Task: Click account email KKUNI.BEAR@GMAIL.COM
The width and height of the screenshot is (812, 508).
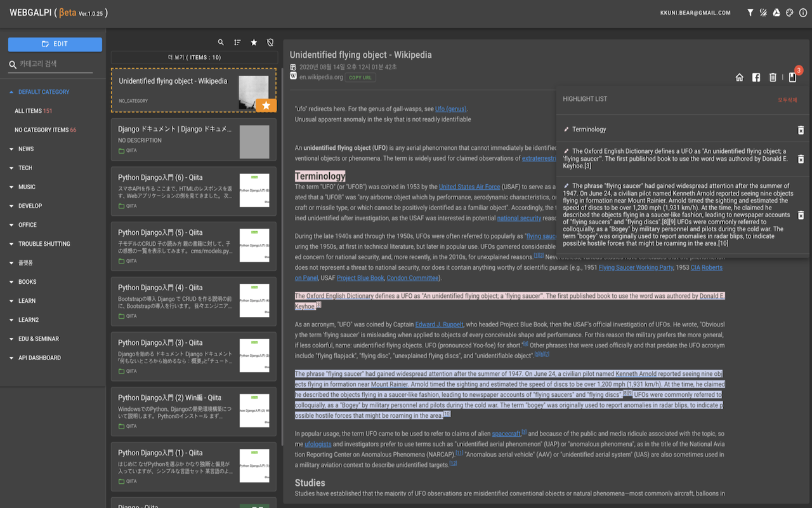Action: point(695,13)
